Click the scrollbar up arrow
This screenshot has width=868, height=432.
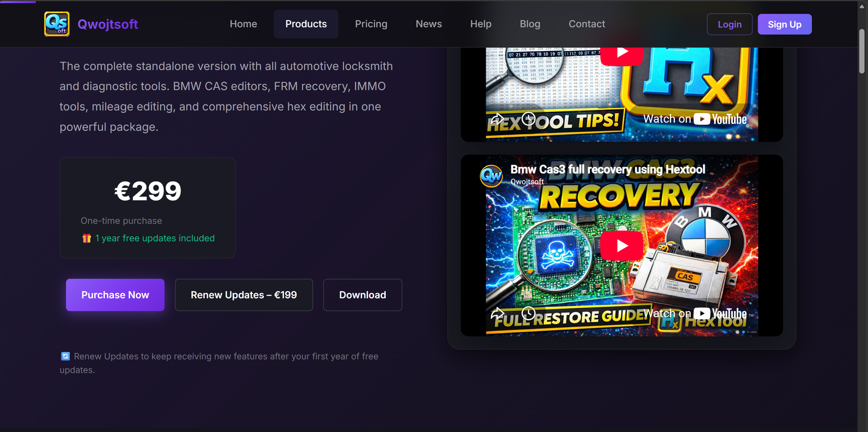coord(862,7)
